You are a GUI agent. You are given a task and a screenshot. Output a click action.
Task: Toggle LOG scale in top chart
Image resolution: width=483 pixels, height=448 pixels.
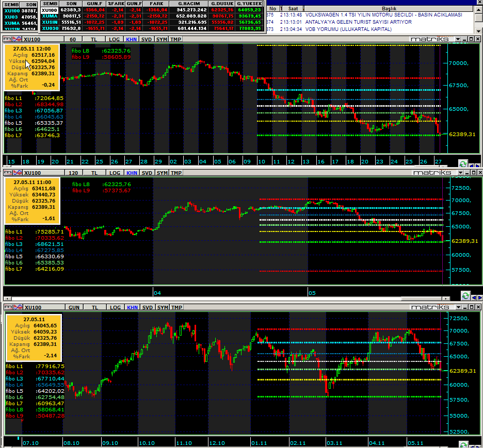click(115, 39)
